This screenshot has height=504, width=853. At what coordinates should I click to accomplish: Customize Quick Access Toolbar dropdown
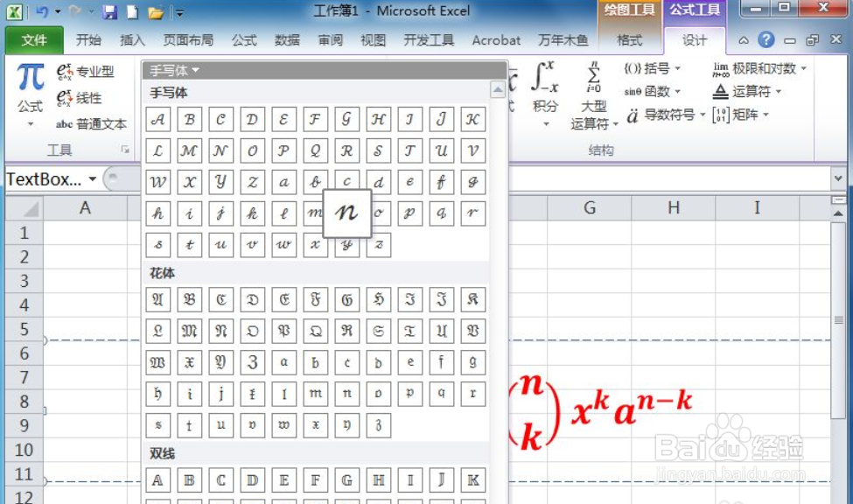coord(179,12)
